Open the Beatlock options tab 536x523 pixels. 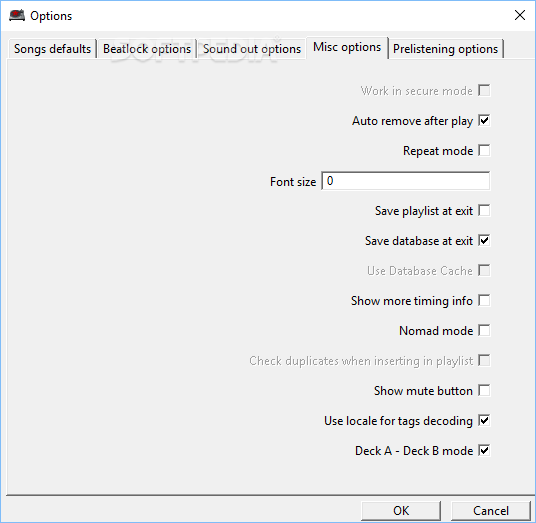click(x=147, y=49)
